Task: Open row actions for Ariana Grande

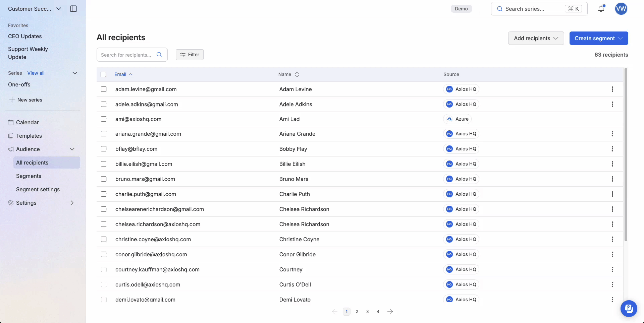Action: tap(612, 134)
